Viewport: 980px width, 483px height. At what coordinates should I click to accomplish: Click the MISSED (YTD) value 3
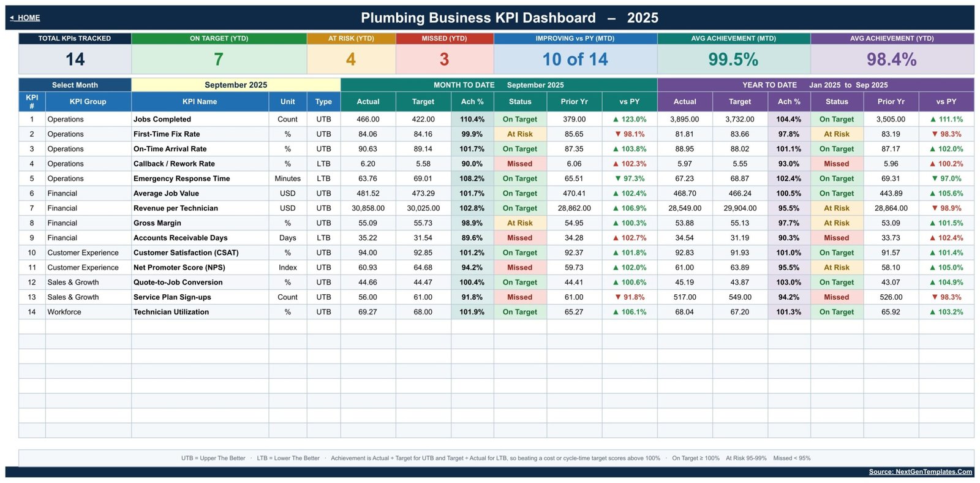click(444, 59)
